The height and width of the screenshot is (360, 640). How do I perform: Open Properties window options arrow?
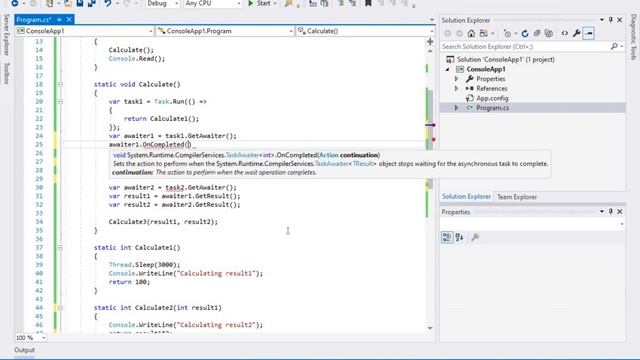(602, 212)
